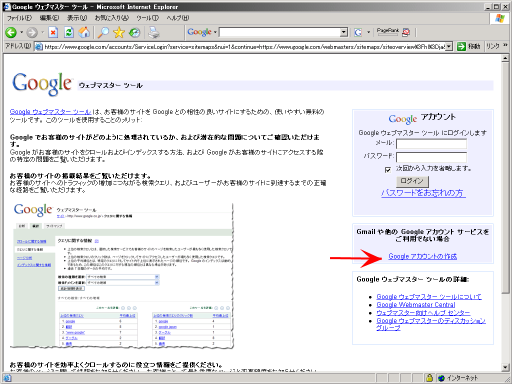Click the ログイン button

412,181
